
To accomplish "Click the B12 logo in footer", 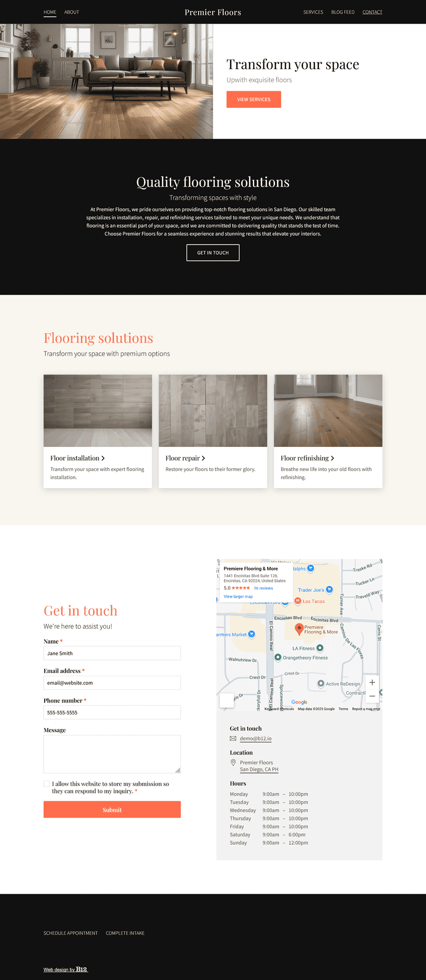I will (x=81, y=969).
